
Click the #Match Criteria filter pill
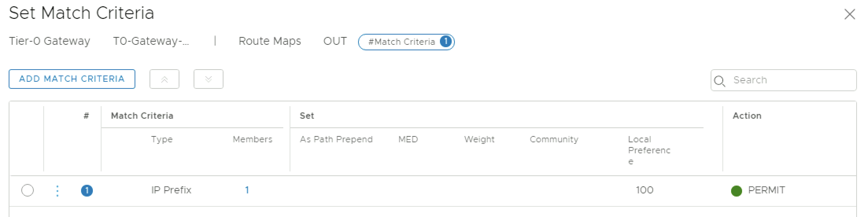click(401, 42)
